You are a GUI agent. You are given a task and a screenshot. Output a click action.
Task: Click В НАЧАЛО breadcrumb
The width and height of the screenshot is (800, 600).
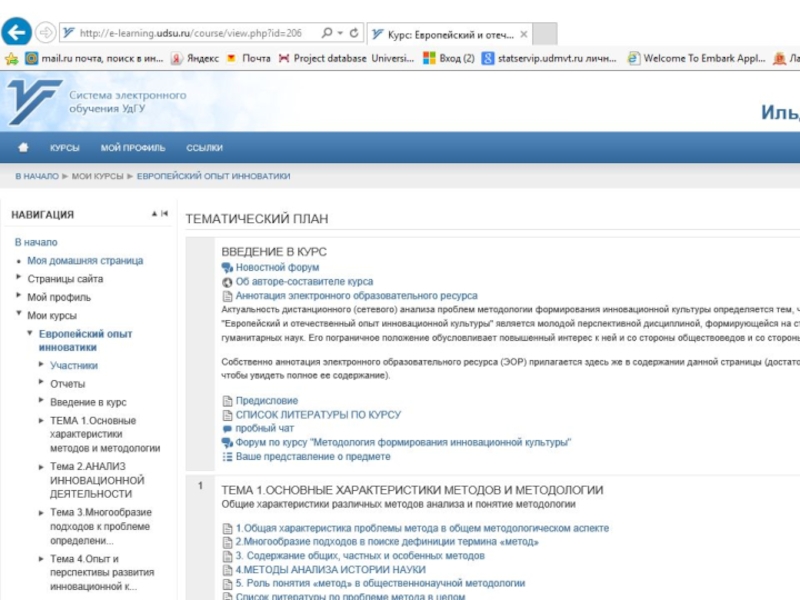[x=37, y=176]
